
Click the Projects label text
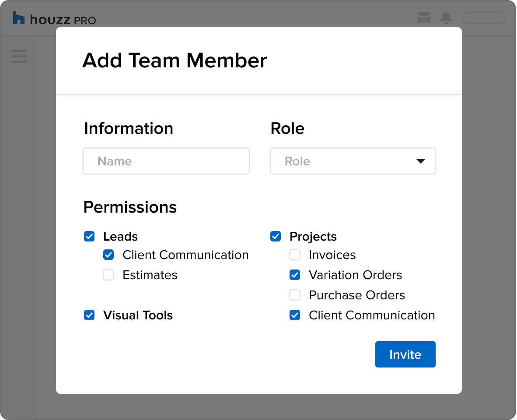313,237
